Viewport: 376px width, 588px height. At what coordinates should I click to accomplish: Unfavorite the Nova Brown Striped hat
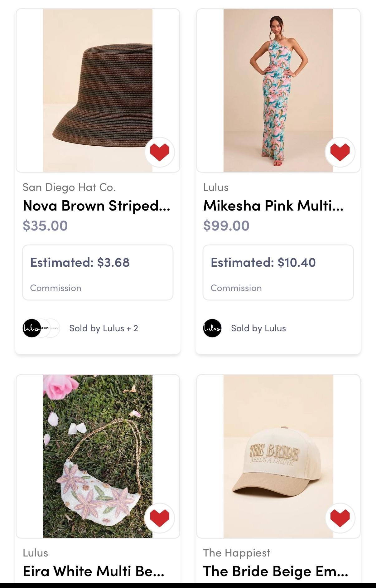pos(160,152)
